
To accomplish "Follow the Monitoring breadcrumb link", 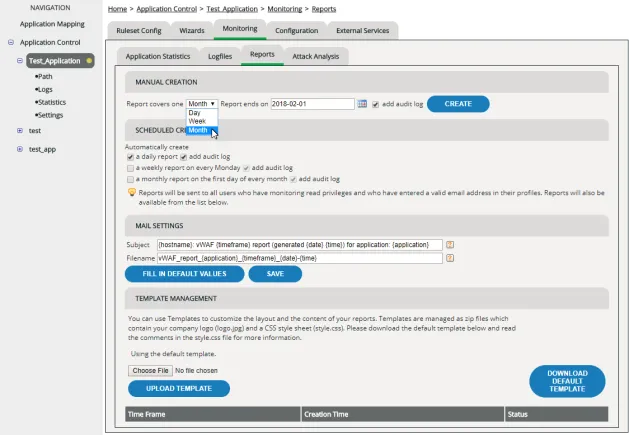I will coord(284,9).
